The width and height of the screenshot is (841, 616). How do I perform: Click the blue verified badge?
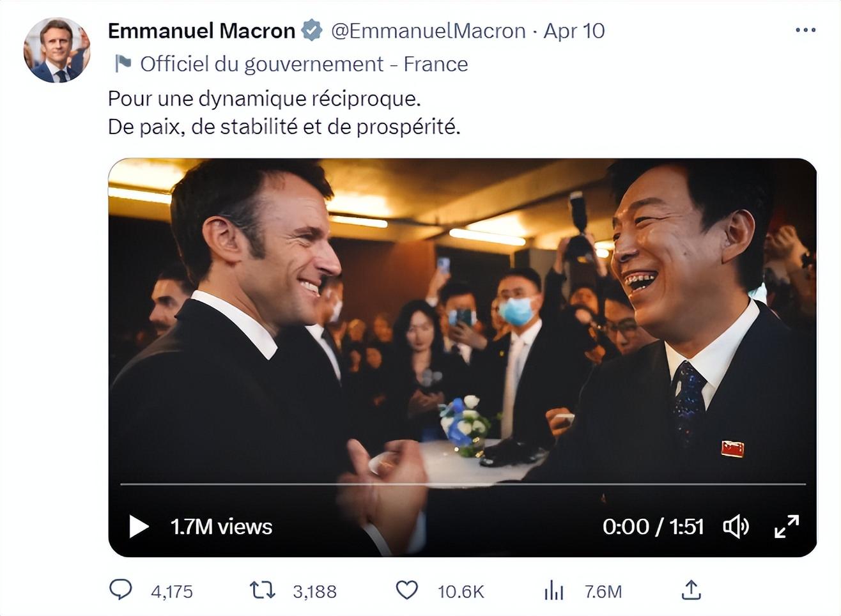[312, 31]
